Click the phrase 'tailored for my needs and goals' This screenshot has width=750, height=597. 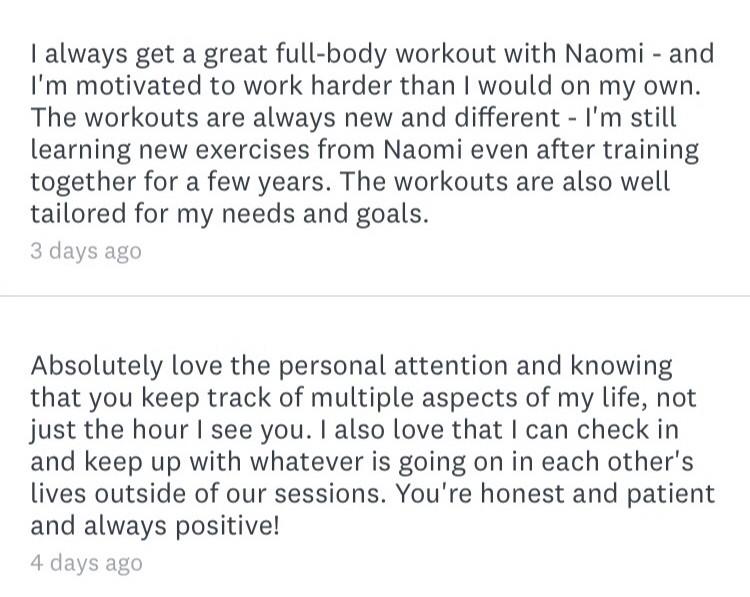coord(227,214)
